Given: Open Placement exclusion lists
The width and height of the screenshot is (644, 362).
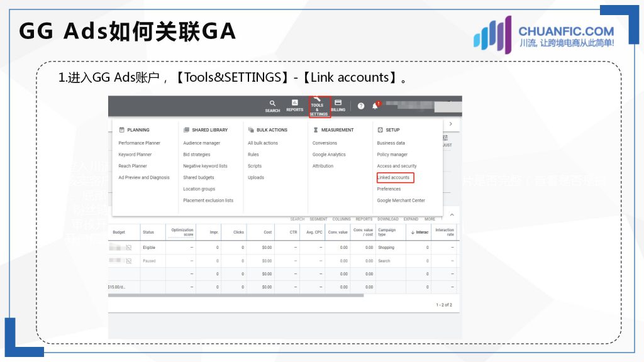Looking at the screenshot, I should coord(208,200).
